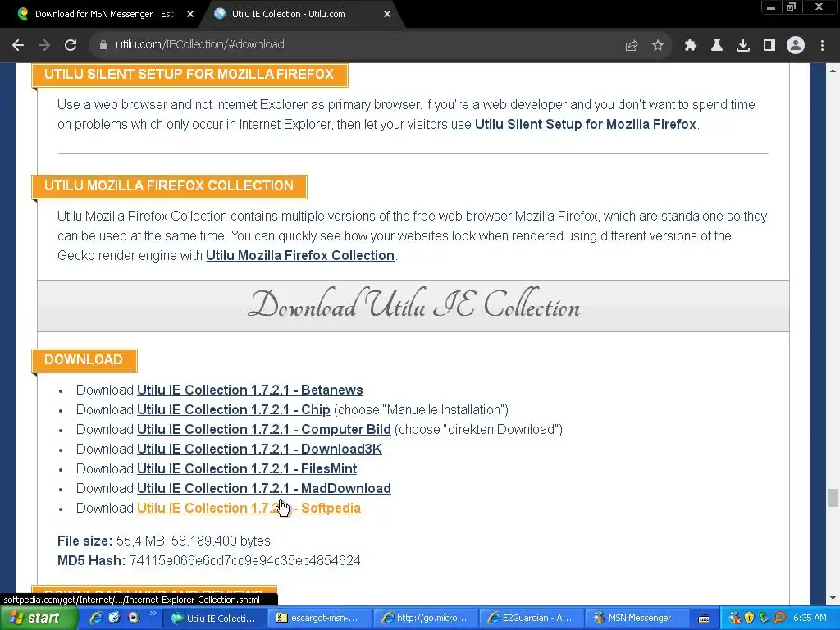The height and width of the screenshot is (630, 840).
Task: Open the profile avatar menu
Action: tap(796, 46)
